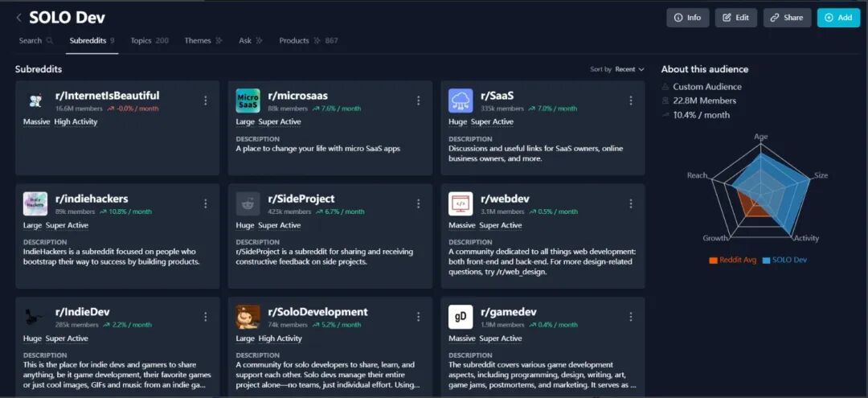Image resolution: width=868 pixels, height=398 pixels.
Task: Click the Edit button
Action: point(735,18)
